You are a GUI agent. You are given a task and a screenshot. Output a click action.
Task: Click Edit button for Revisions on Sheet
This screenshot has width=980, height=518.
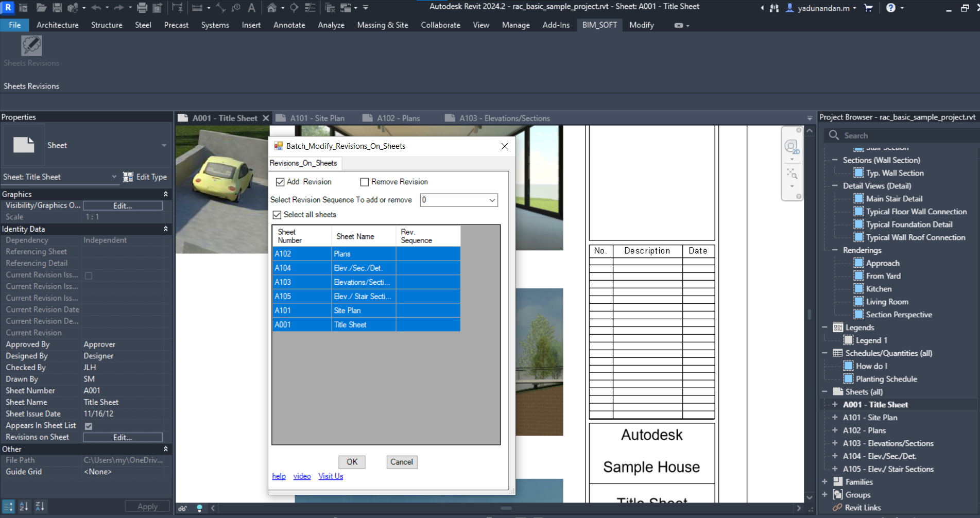tap(123, 437)
